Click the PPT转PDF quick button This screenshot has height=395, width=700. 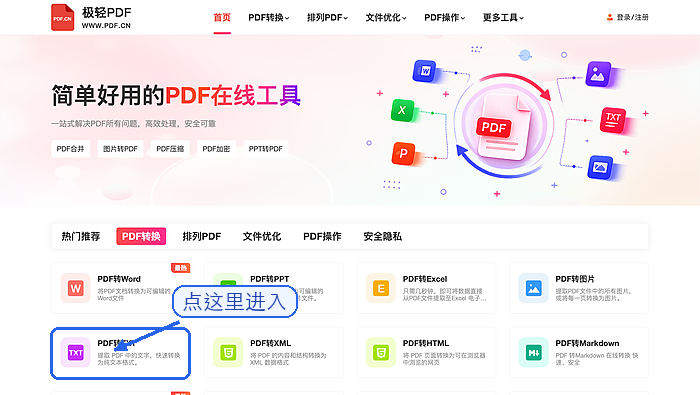click(266, 149)
